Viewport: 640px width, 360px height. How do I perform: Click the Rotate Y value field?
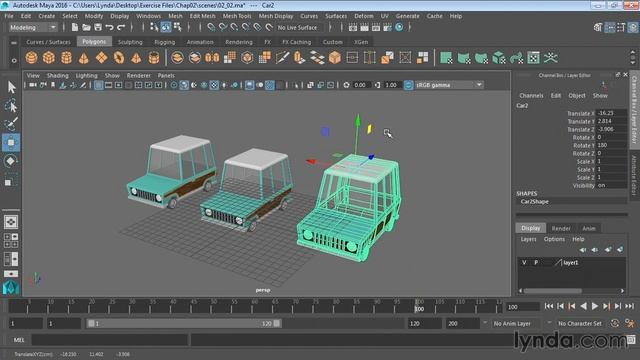click(611, 145)
